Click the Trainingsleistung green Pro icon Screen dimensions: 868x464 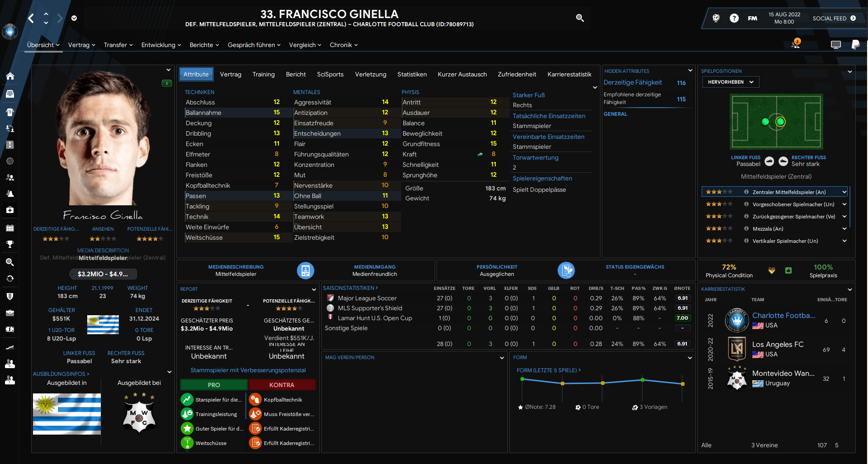tap(187, 414)
